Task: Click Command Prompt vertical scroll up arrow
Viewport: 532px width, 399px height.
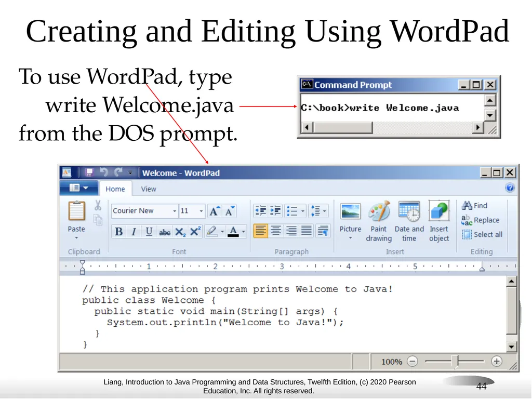Action: point(489,100)
